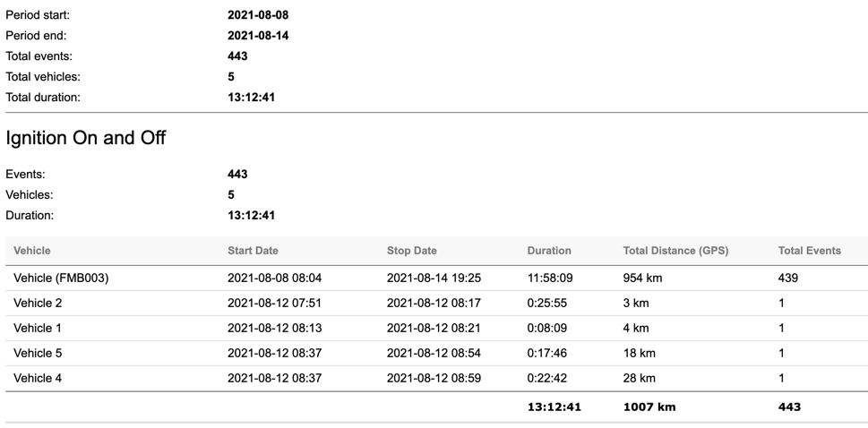Click the Start Date column header
Viewport: 868px width, 428px height.
253,251
